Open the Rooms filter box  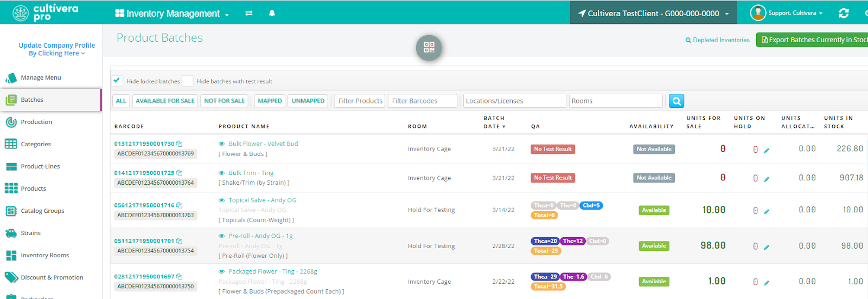pos(616,101)
